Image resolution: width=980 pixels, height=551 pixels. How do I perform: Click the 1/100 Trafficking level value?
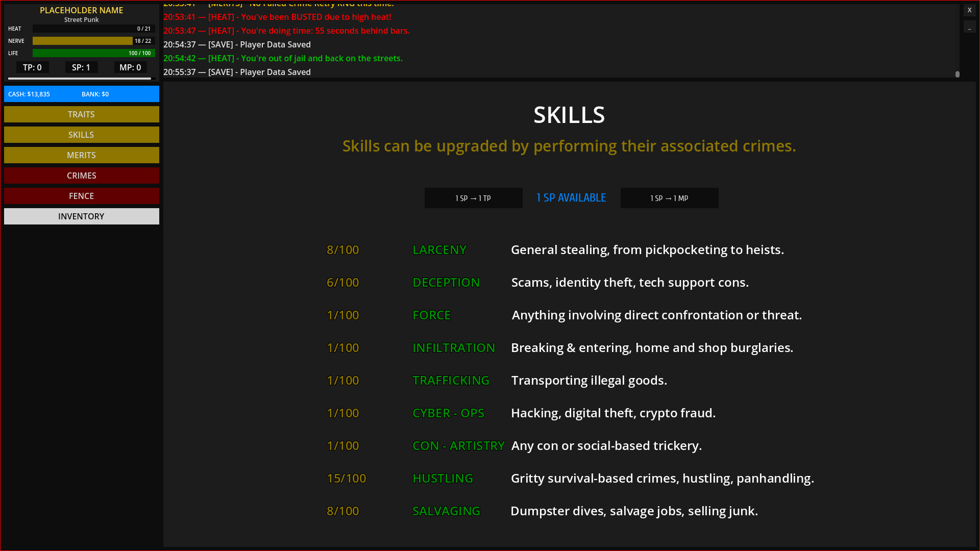tap(343, 380)
